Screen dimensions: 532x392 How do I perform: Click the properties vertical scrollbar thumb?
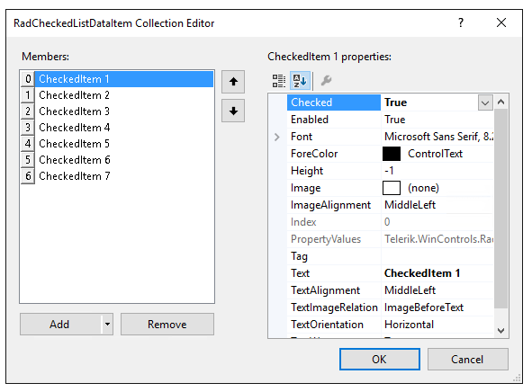[x=500, y=209]
